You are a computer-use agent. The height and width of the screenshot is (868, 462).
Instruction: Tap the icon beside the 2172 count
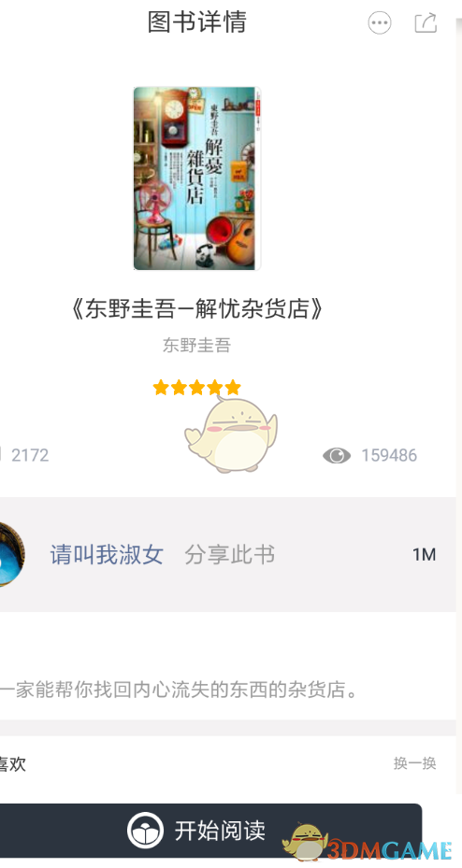click(x=2, y=455)
